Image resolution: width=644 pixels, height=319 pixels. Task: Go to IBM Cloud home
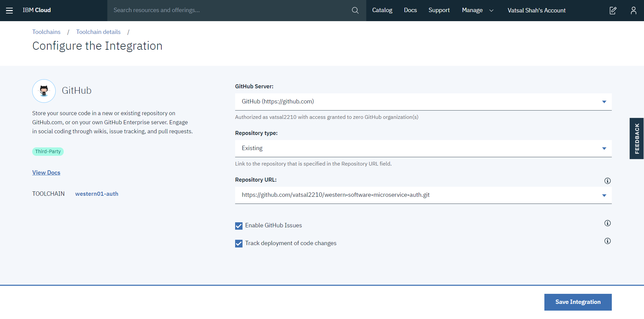37,10
